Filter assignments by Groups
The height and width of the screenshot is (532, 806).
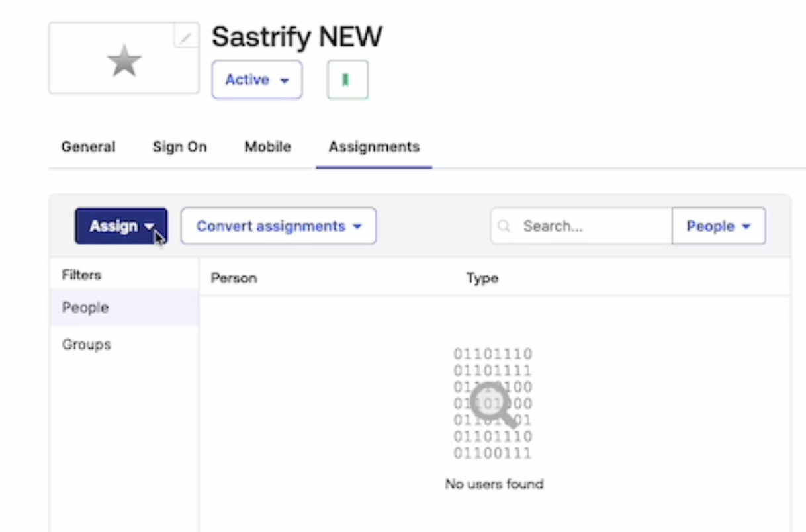86,345
